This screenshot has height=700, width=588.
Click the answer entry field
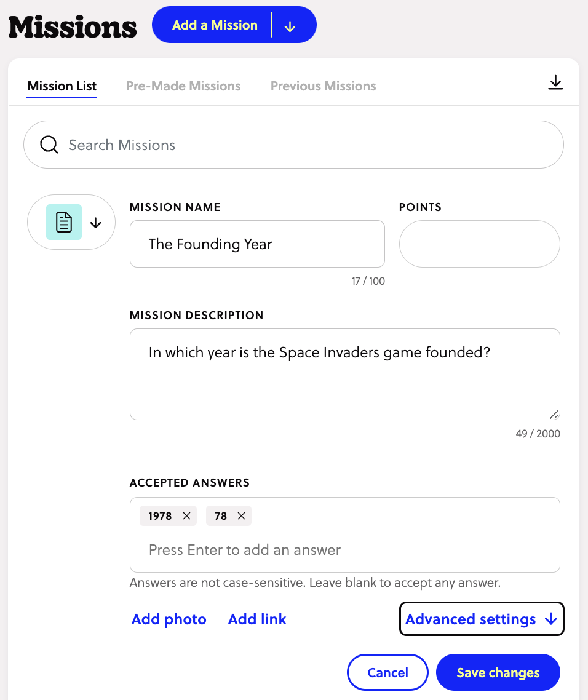click(x=344, y=549)
